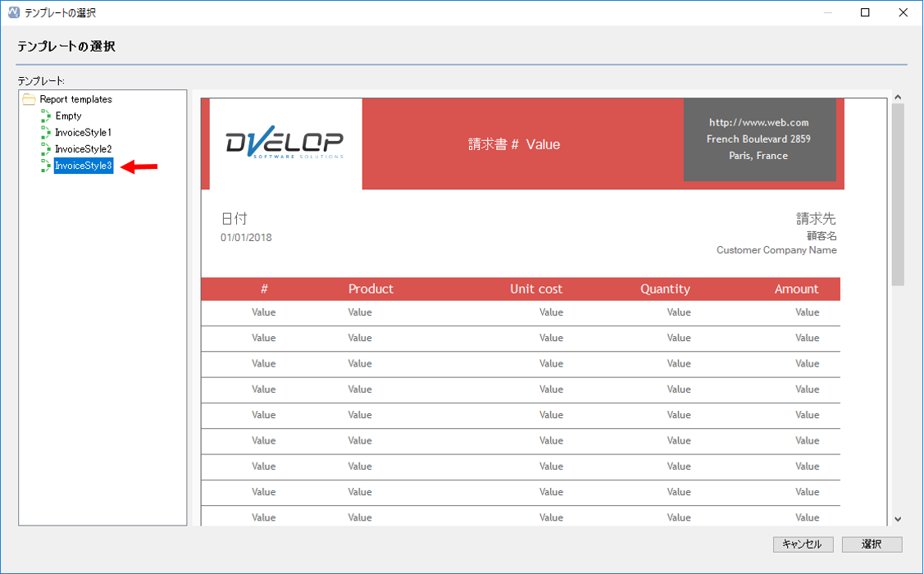
Task: Click the DVELOP logo in preview
Action: 284,144
